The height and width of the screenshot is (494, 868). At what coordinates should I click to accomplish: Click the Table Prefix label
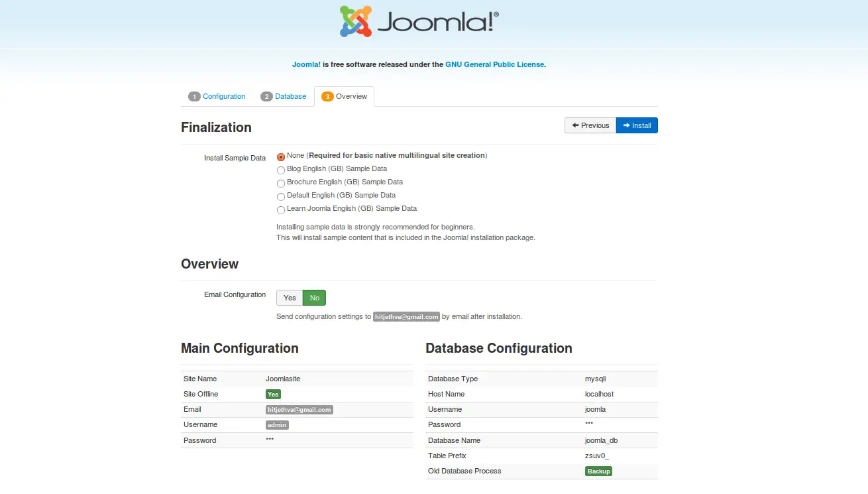click(447, 456)
